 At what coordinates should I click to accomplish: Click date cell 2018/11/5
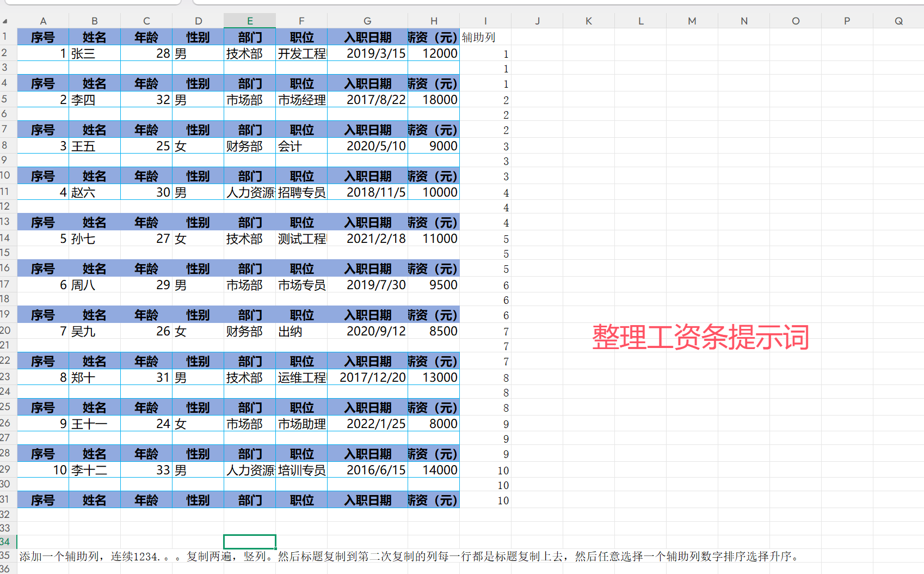click(x=367, y=192)
